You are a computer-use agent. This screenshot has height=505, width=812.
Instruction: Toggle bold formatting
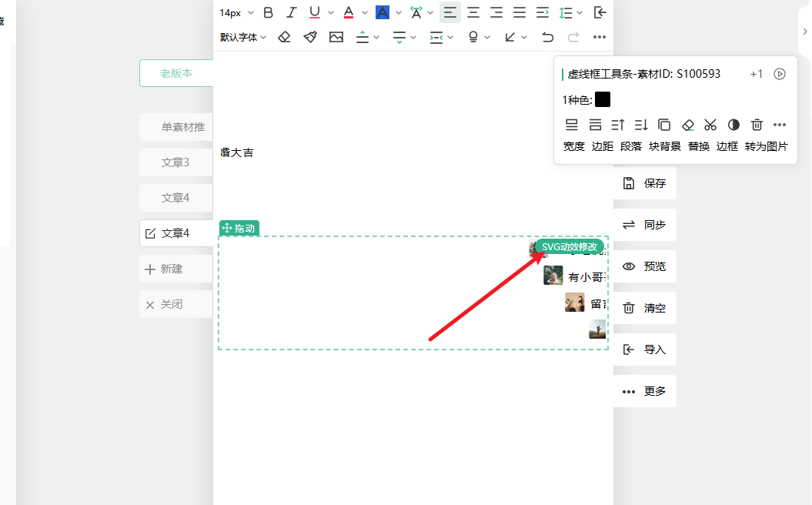(x=269, y=12)
